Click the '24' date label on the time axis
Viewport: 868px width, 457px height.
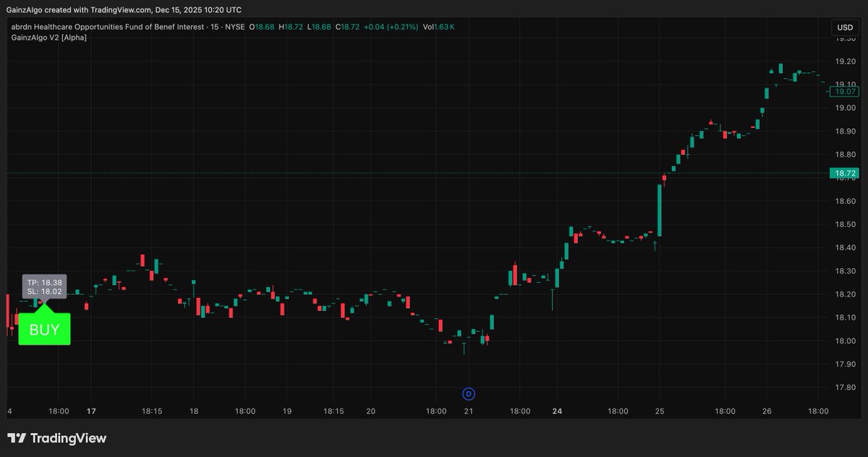(558, 410)
